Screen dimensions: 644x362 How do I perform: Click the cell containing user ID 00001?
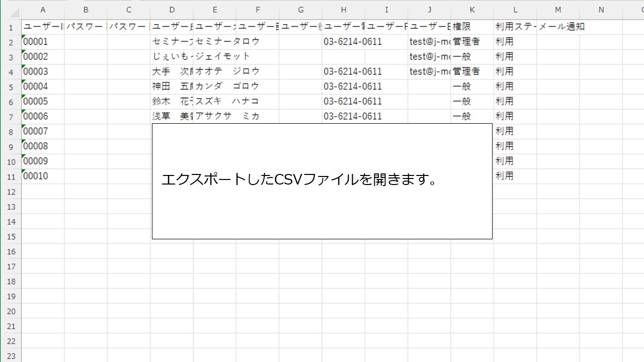pyautogui.click(x=43, y=42)
